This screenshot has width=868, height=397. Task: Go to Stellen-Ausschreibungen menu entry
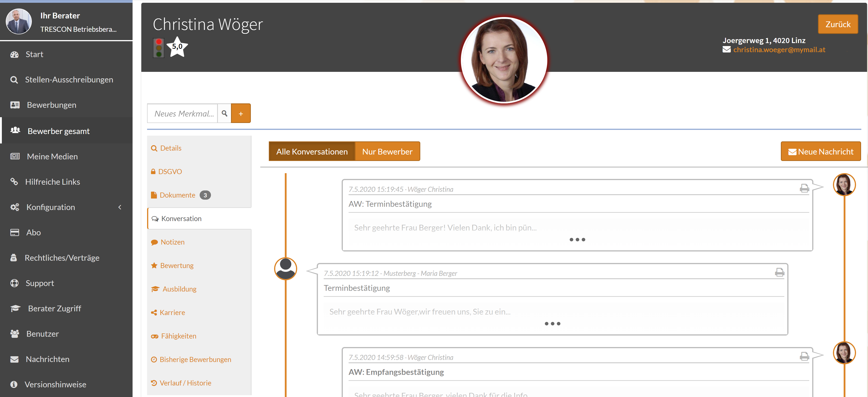pos(66,80)
